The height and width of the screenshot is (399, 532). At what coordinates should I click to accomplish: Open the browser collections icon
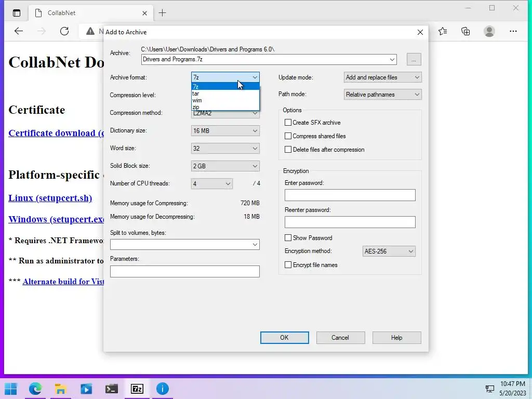[465, 31]
